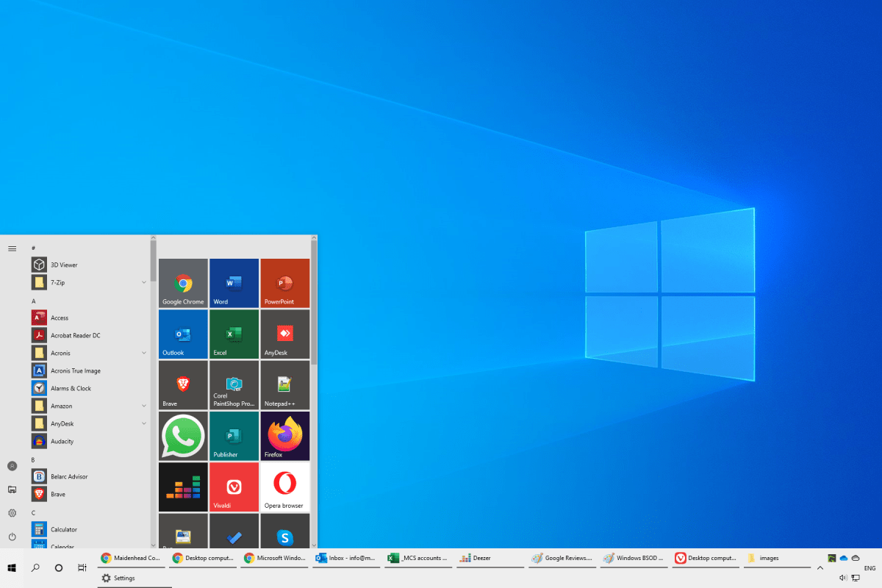Click the # group header

pos(33,248)
